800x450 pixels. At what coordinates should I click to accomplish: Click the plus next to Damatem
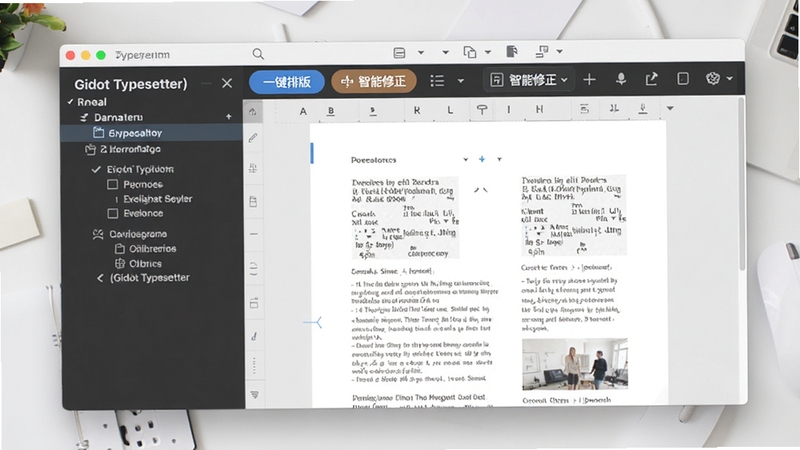[229, 117]
